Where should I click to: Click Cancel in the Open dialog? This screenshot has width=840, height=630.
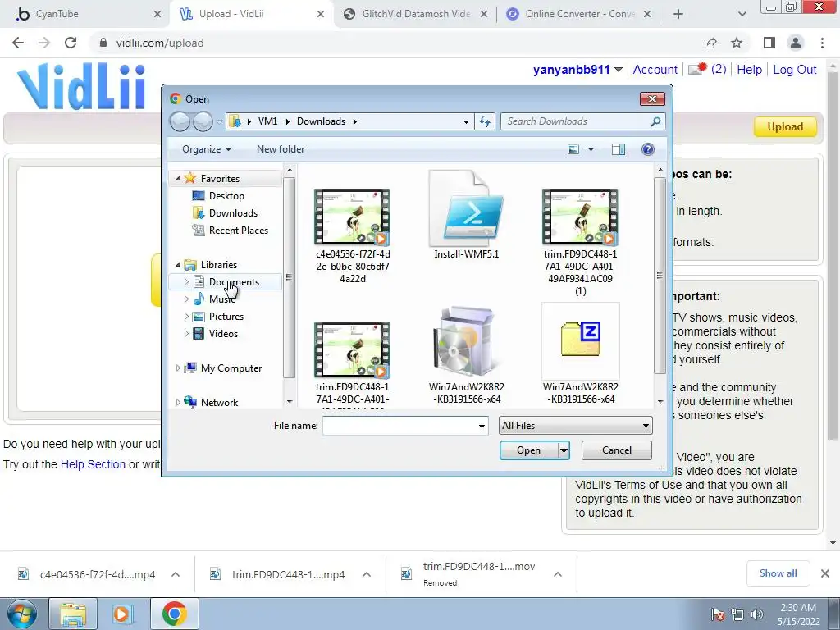coord(617,450)
